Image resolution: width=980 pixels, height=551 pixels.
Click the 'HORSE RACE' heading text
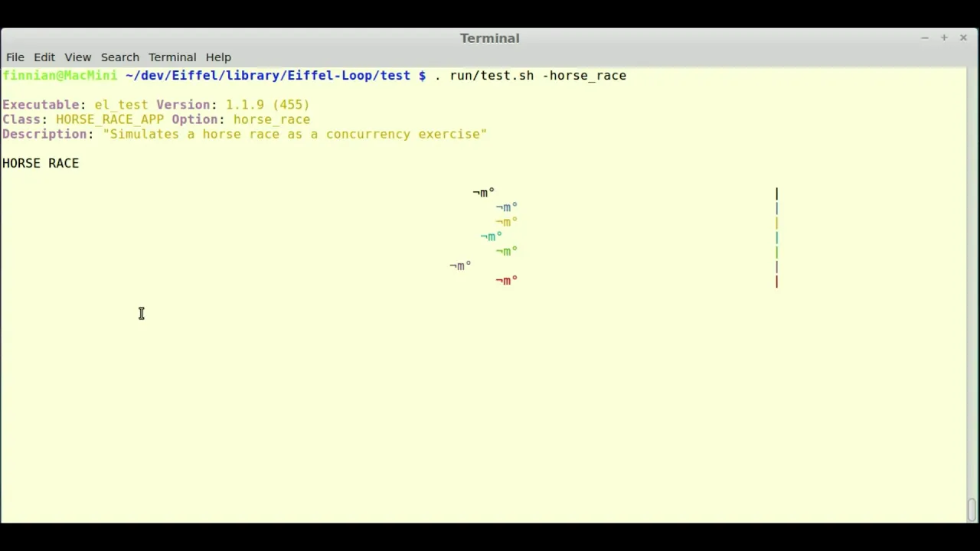point(41,163)
